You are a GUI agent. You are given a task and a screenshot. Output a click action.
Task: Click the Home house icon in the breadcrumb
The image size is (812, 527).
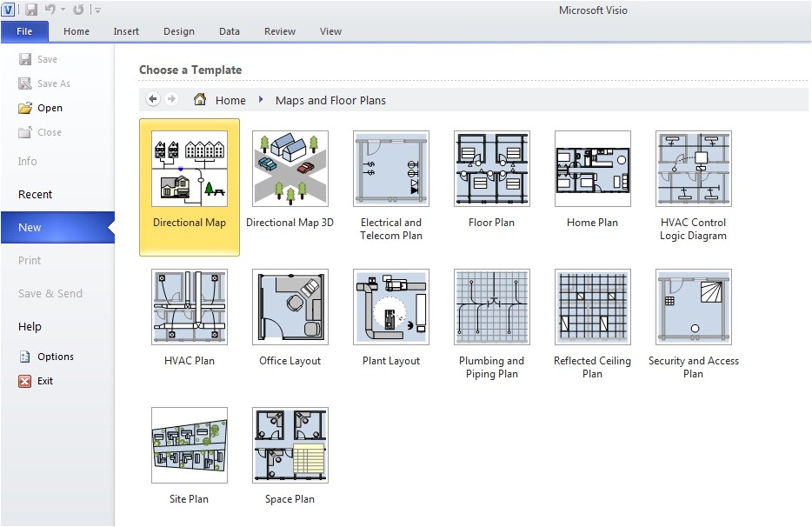[x=198, y=100]
